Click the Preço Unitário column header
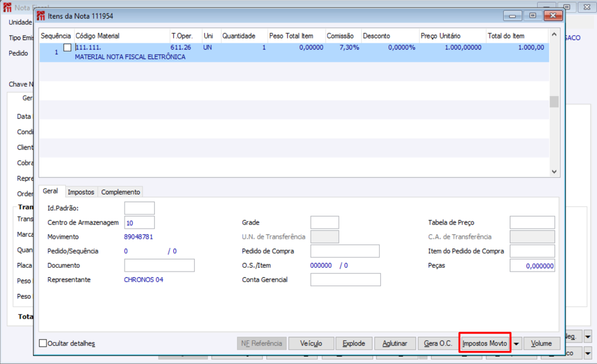The height and width of the screenshot is (364, 597). [453, 36]
